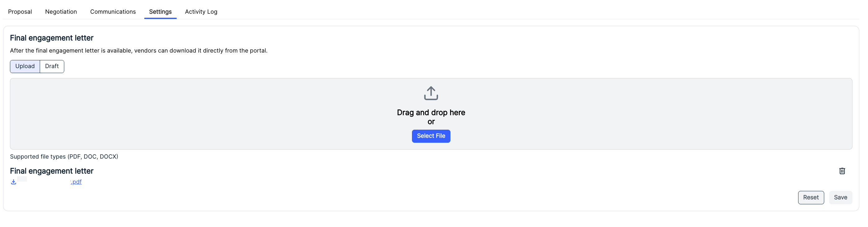
Task: Switch to the Communications tab
Action: [113, 12]
